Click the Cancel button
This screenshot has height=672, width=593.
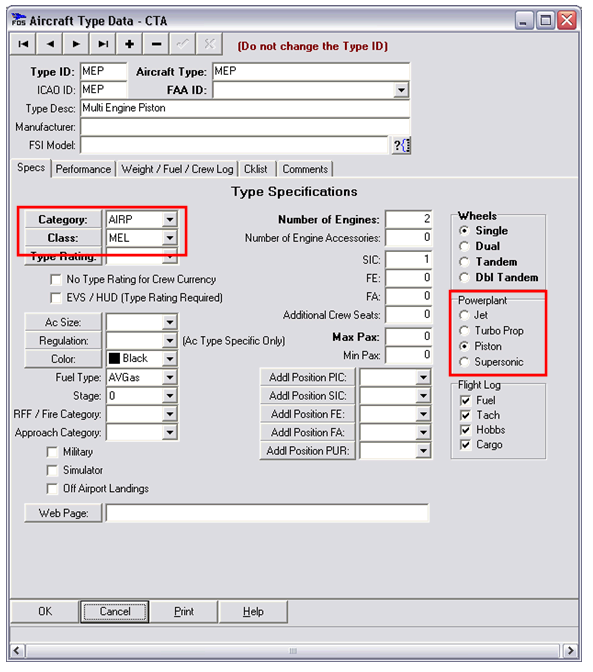[115, 612]
